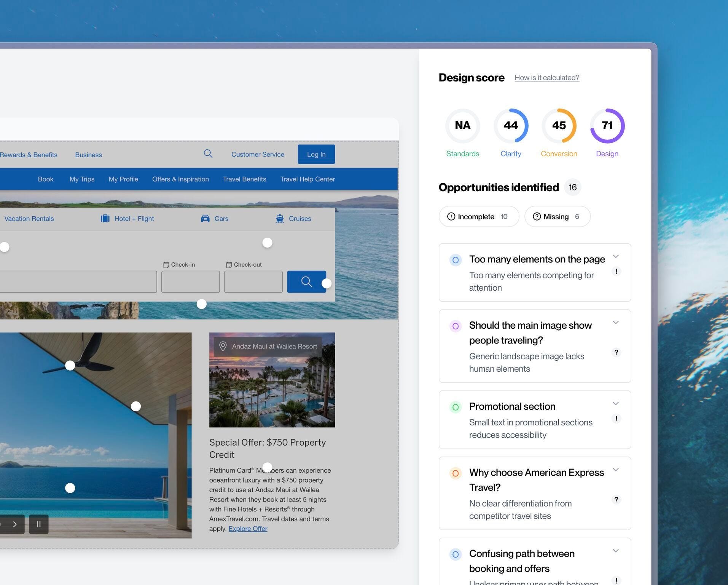Select the Cars icon
This screenshot has width=728, height=585.
(205, 218)
